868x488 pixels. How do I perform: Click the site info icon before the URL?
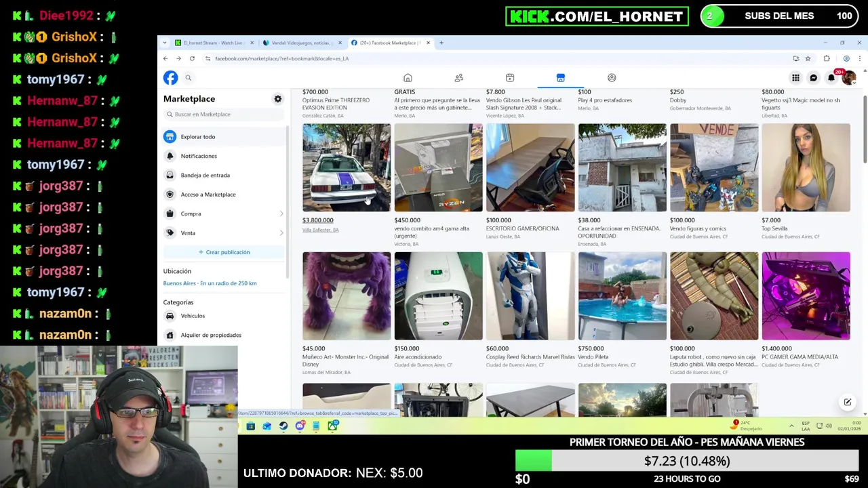coord(208,59)
